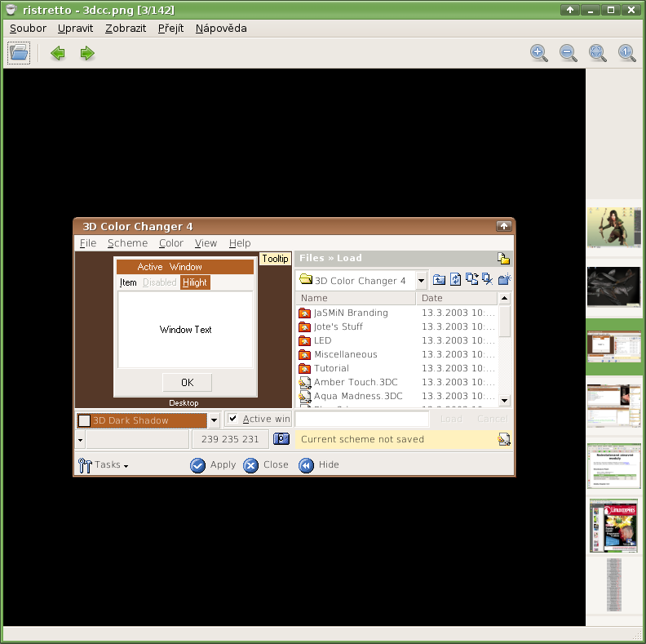
Task: Toggle the Active win checkbox
Action: 233,419
